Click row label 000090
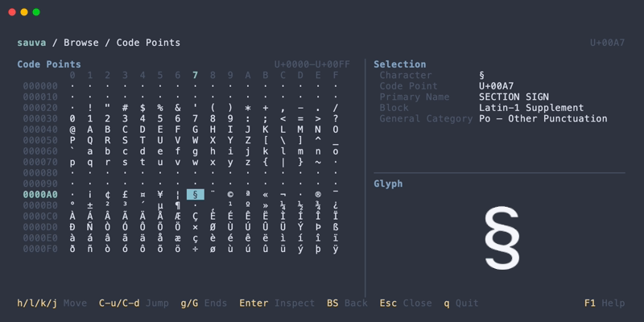The height and width of the screenshot is (322, 644). pos(40,184)
